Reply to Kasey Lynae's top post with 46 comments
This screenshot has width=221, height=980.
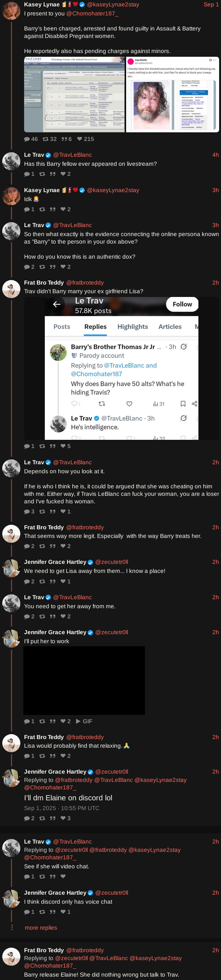click(x=31, y=139)
